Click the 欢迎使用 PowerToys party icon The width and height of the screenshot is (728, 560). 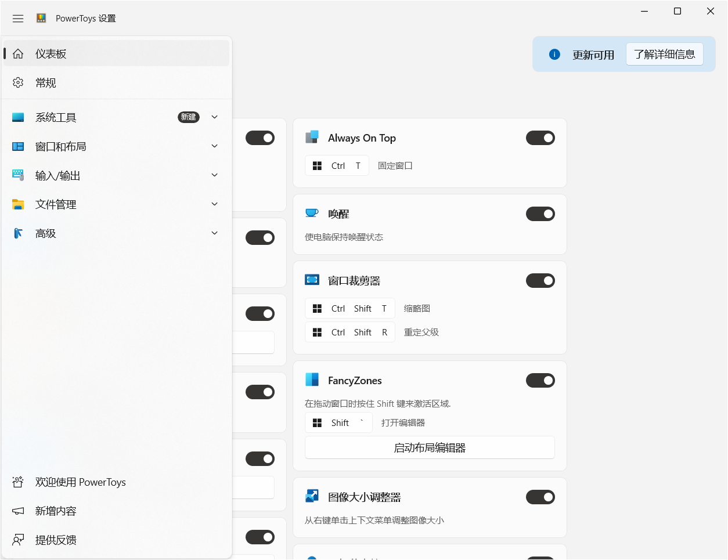18,482
